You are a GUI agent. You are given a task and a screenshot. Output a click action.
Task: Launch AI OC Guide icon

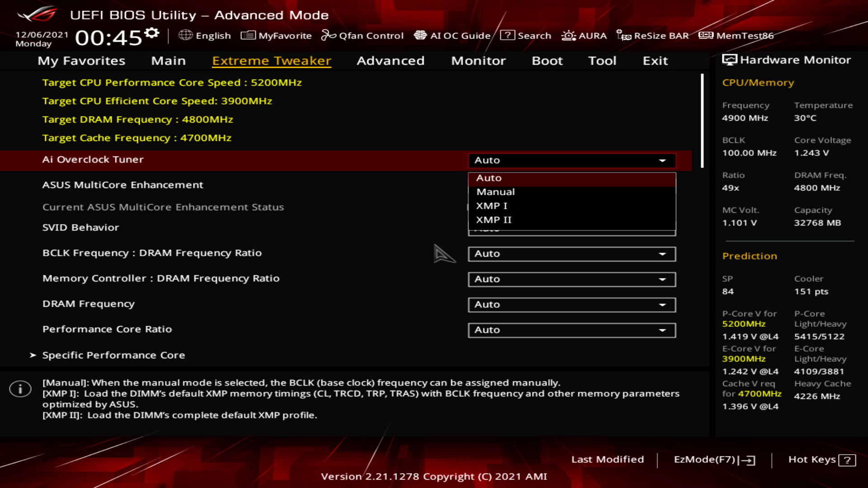click(x=420, y=35)
